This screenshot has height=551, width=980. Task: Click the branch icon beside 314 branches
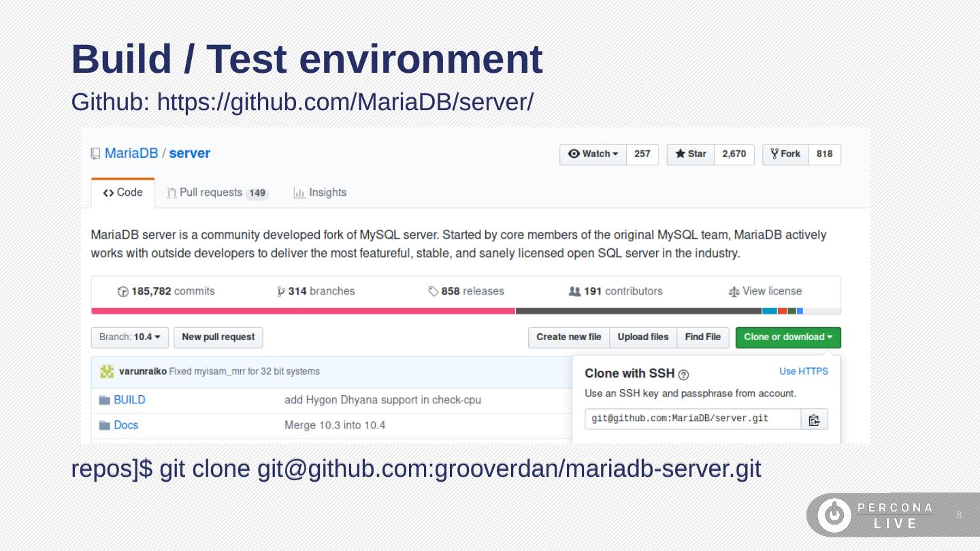[x=281, y=292]
